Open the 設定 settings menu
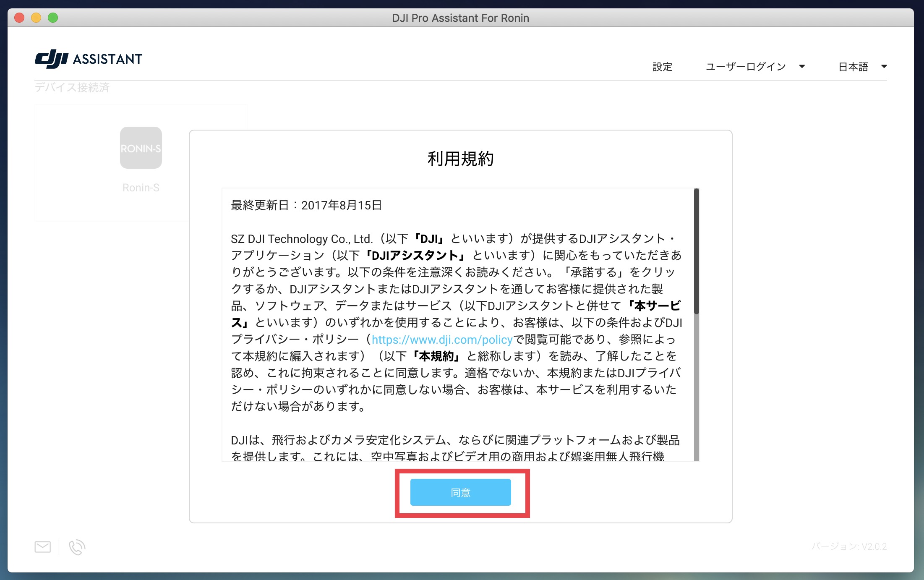Screen dimensions: 924x580 point(662,67)
